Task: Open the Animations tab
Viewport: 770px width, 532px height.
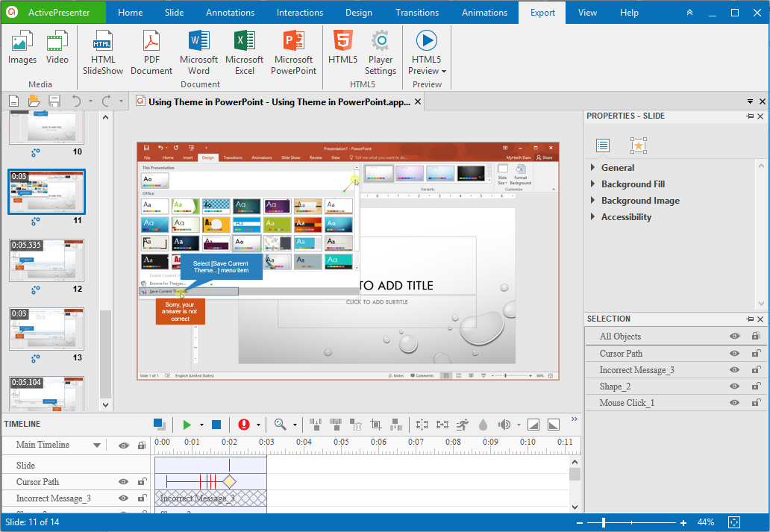Action: [484, 12]
